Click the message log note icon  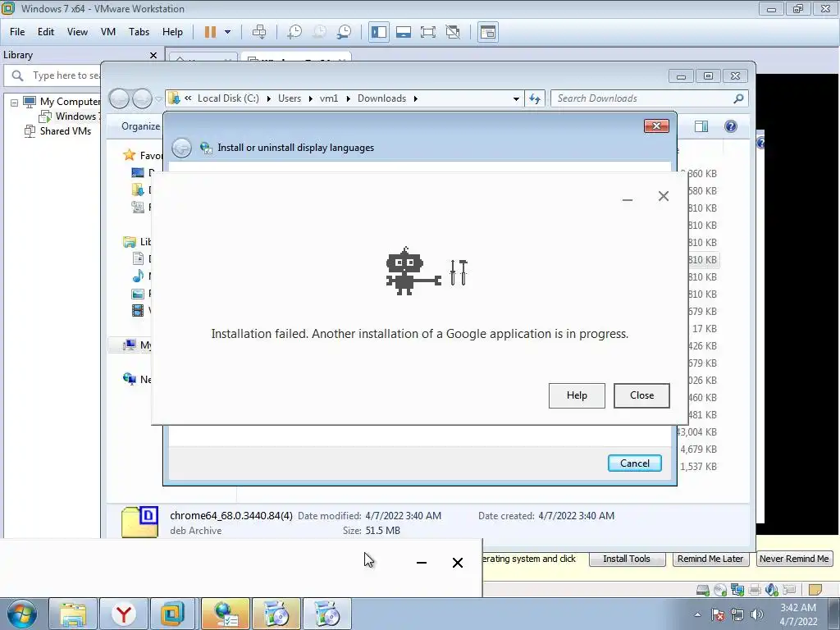[815, 591]
